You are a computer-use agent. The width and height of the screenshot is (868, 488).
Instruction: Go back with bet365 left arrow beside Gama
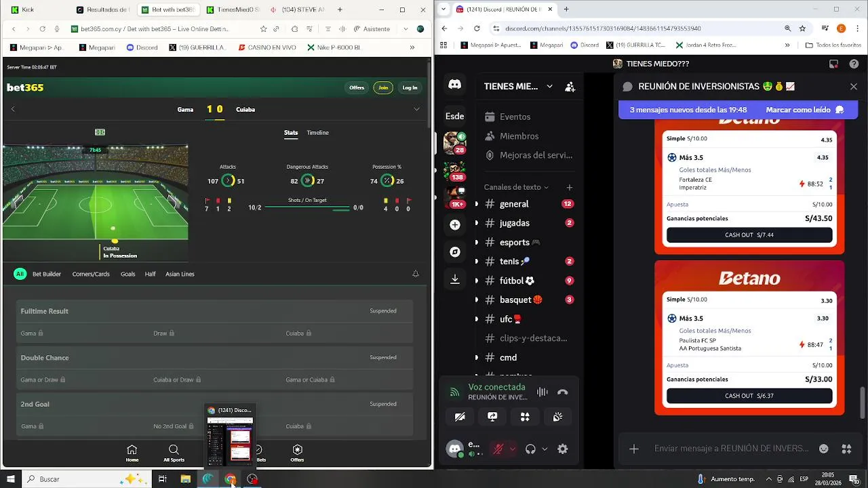[x=13, y=109]
